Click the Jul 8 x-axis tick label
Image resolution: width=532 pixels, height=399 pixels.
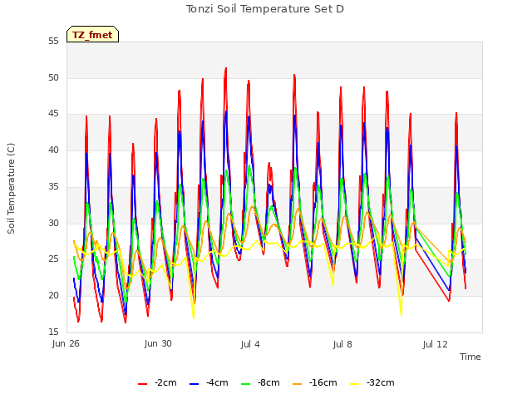click(342, 344)
